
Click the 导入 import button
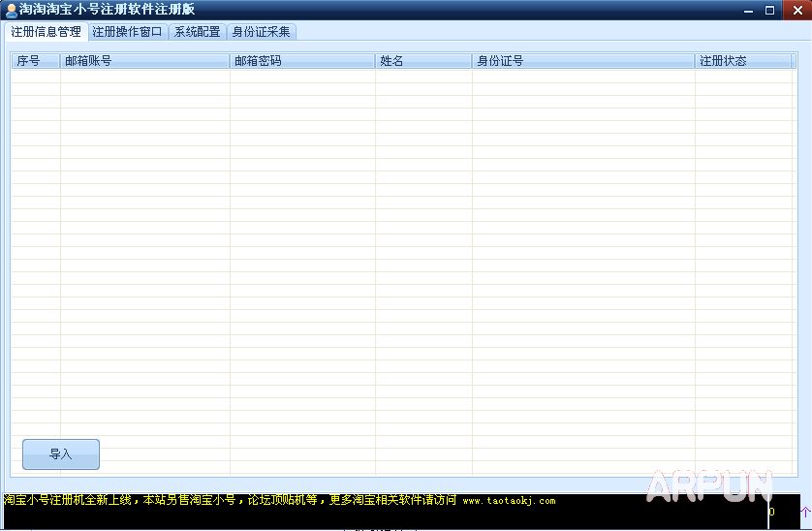pos(61,454)
